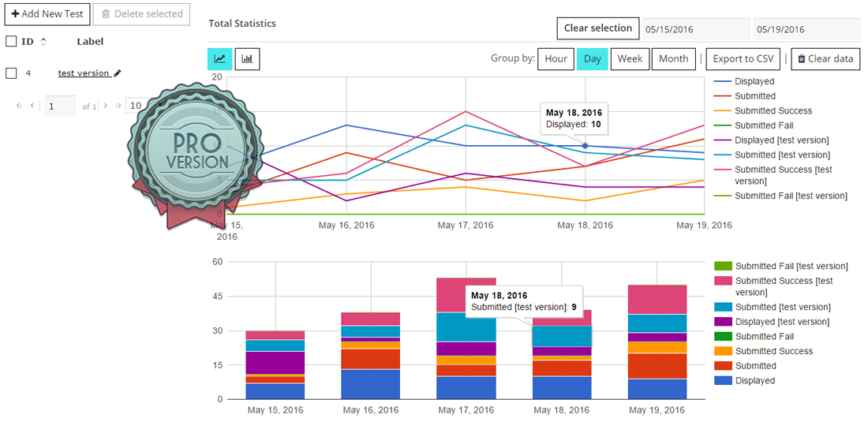868x422 pixels.
Task: Sort the list by ID column
Action: 43,42
